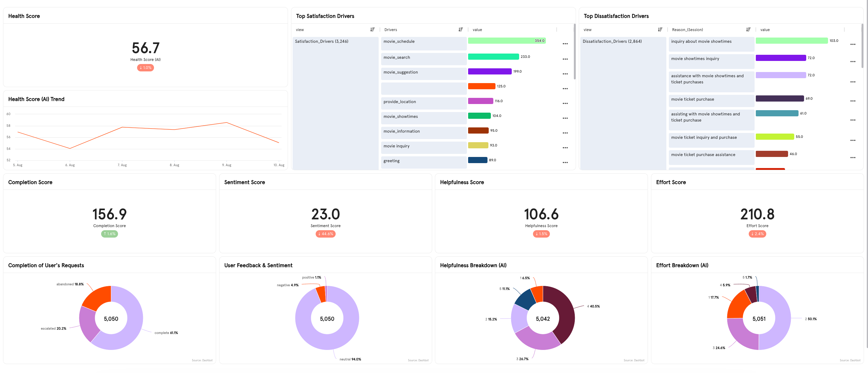Select the movie_schedule driver cell
Image resolution: width=868 pixels, height=373 pixels.
(424, 44)
